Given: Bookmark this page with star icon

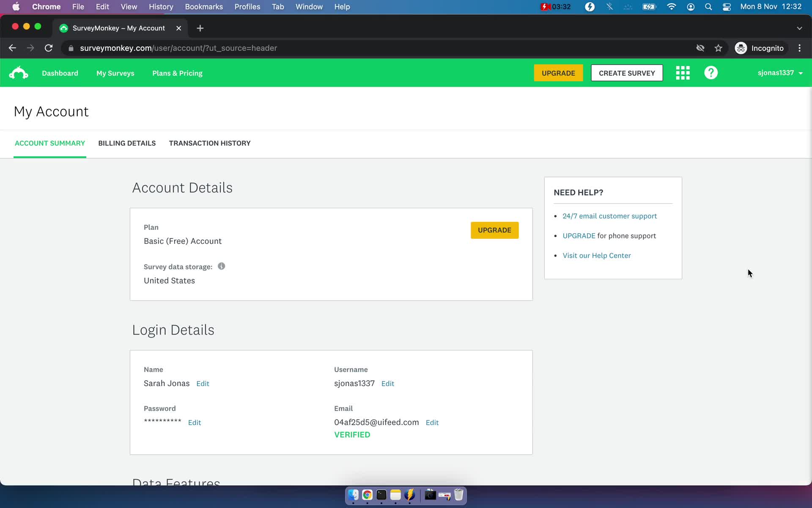Looking at the screenshot, I should 718,48.
